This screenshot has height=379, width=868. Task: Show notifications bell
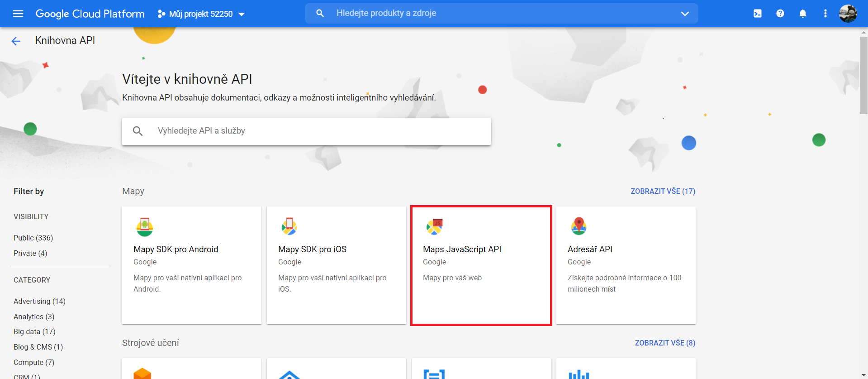(x=802, y=14)
